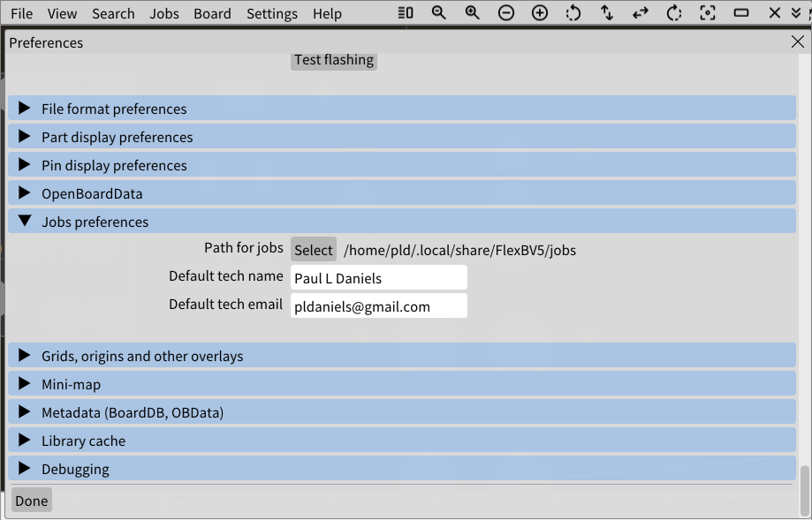The width and height of the screenshot is (812, 520).
Task: Select the zoom out magnifier tool
Action: coord(439,13)
